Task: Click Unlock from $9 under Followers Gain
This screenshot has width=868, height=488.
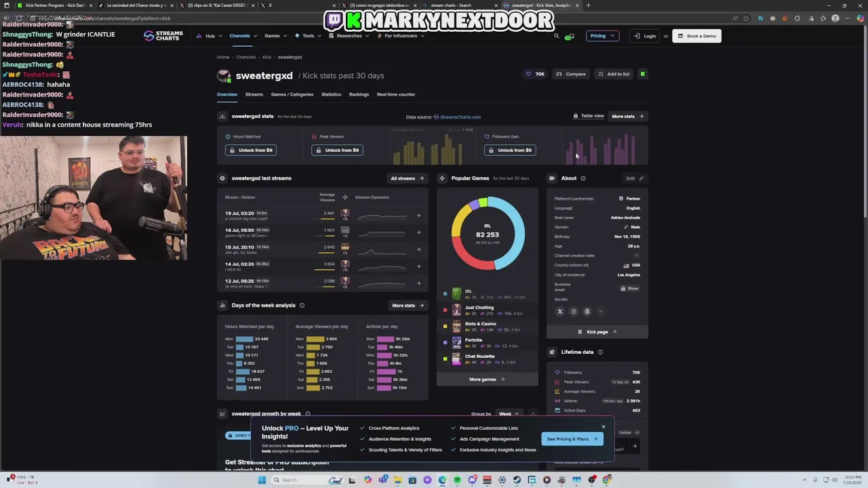Action: point(511,150)
